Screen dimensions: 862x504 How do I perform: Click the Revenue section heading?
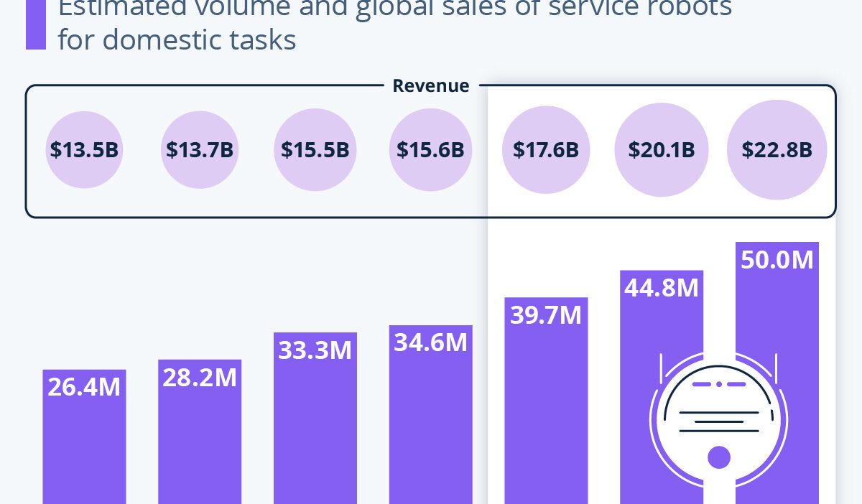tap(430, 86)
